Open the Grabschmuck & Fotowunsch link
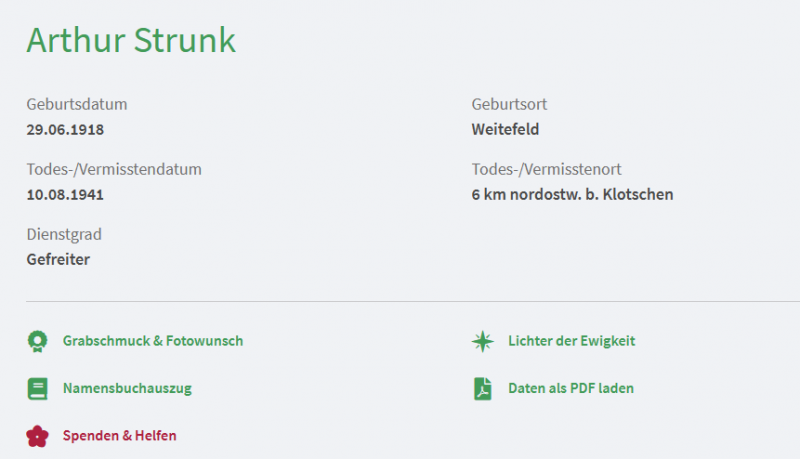This screenshot has height=459, width=800. pos(152,341)
